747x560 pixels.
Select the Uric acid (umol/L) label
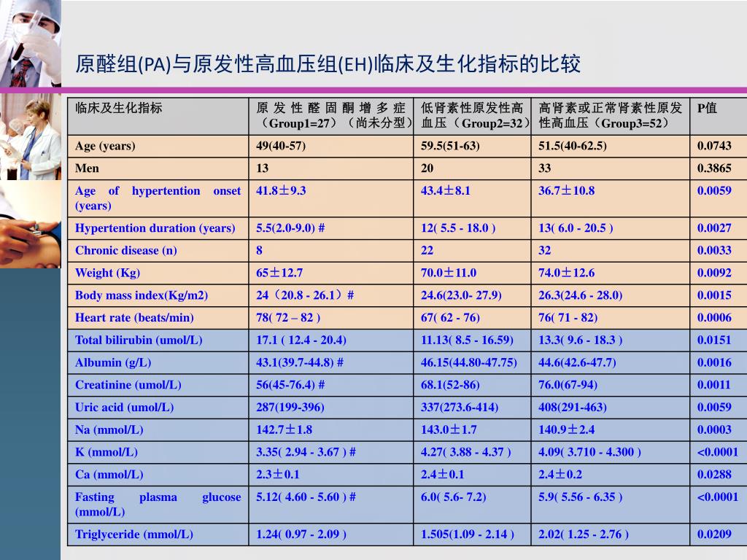[x=124, y=407]
